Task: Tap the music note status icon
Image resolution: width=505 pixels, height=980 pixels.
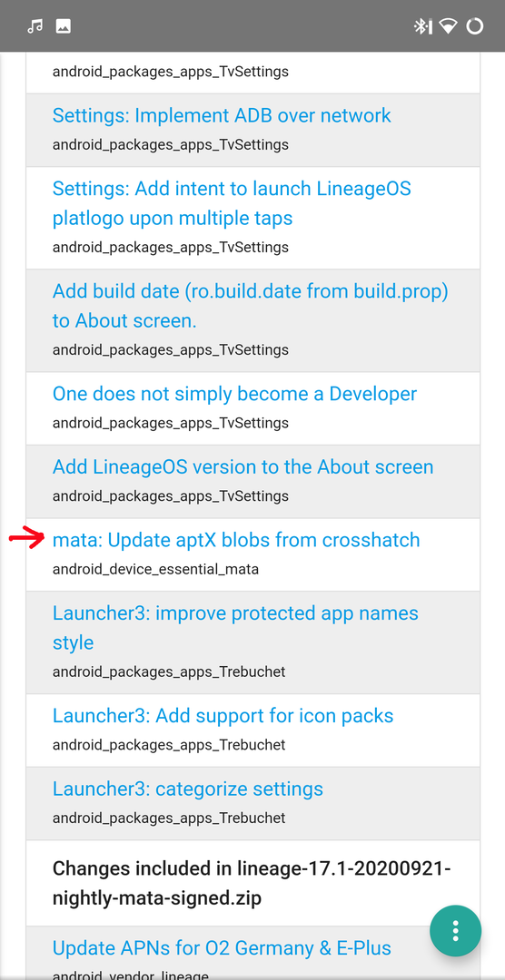Action: point(35,25)
